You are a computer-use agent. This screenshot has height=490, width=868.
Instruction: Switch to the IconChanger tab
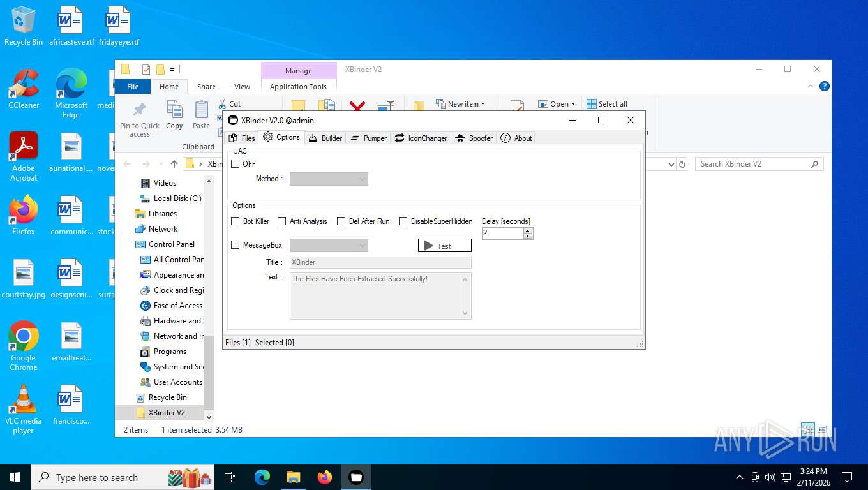421,138
